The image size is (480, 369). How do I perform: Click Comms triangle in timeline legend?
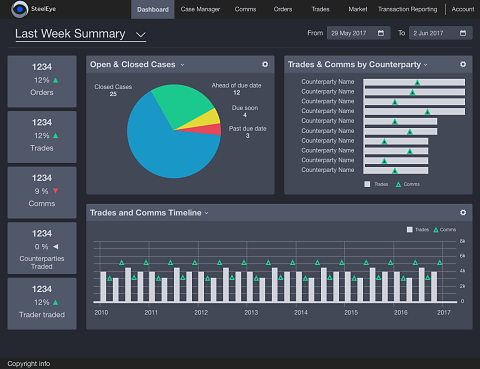tap(436, 230)
